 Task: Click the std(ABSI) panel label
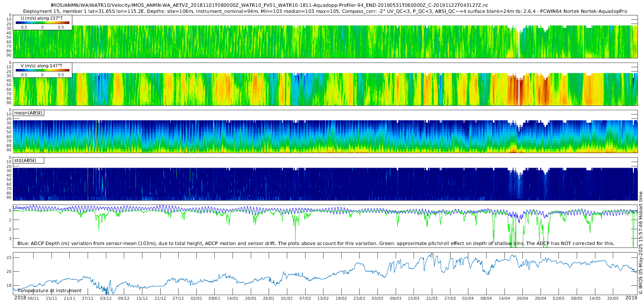click(25, 161)
